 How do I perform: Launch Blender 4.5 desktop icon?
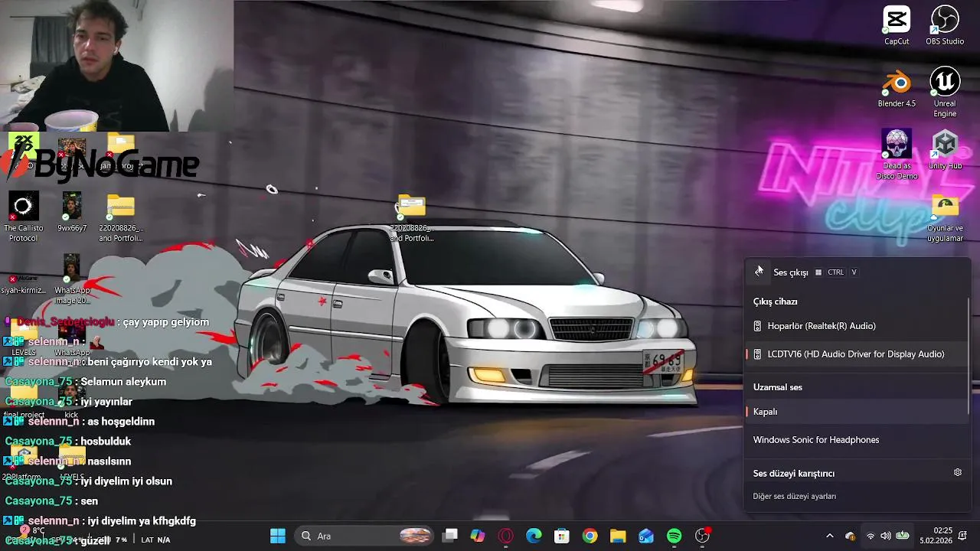click(897, 88)
